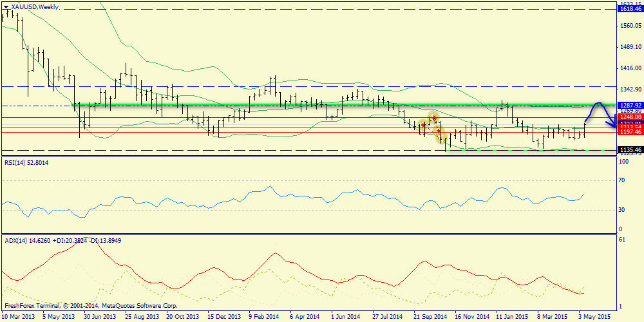Select the blue 1618.46 price label
The image size is (644, 322).
(629, 10)
